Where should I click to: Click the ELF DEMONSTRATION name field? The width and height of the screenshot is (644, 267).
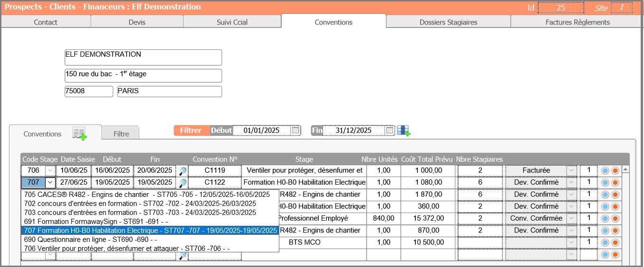pyautogui.click(x=143, y=57)
